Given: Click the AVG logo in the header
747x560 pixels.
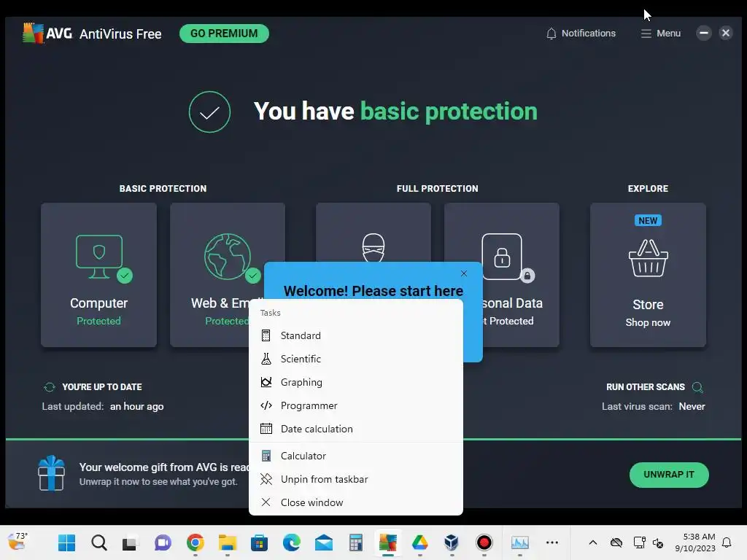Looking at the screenshot, I should (x=47, y=34).
